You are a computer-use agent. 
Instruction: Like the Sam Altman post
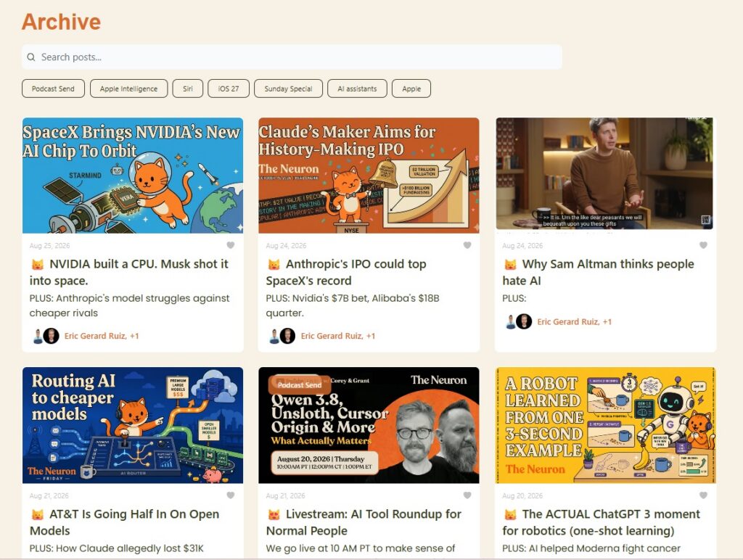pos(703,245)
